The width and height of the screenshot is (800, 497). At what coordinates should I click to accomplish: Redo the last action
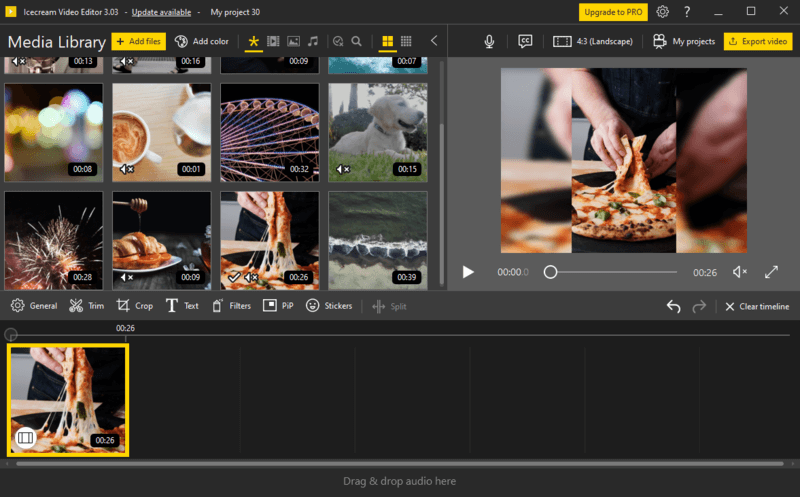[x=699, y=306]
